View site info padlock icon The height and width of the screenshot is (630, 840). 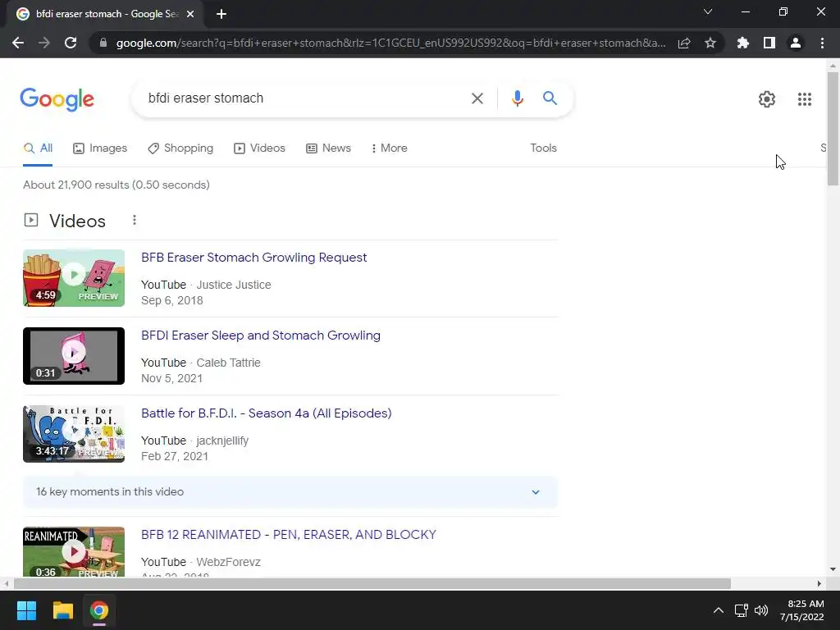pyautogui.click(x=103, y=43)
